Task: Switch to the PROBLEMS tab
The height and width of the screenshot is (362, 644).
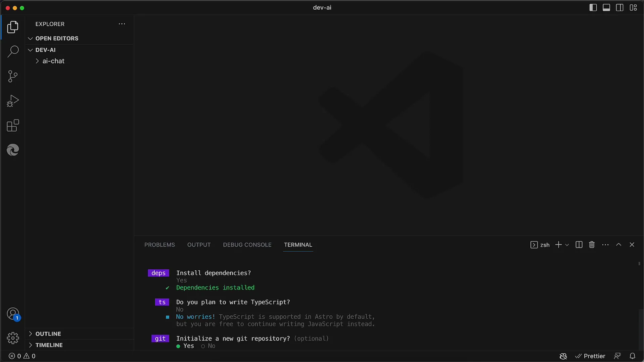Action: (x=159, y=245)
